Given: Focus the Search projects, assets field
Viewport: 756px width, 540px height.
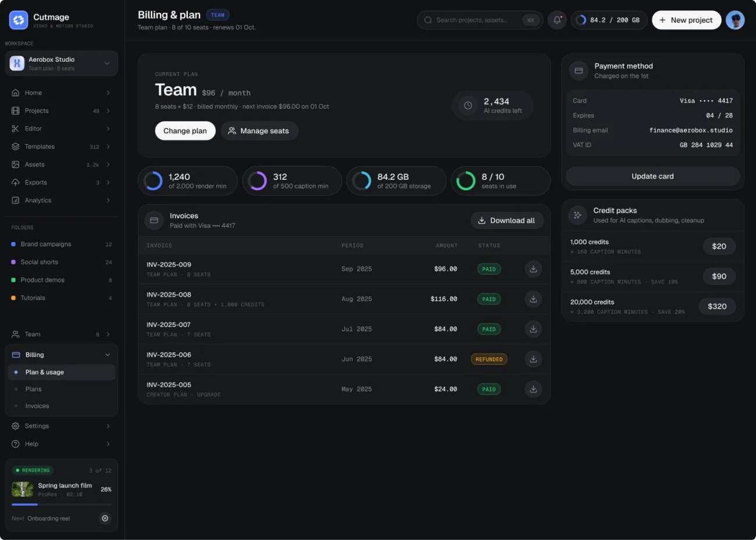Looking at the screenshot, I should coord(480,20).
